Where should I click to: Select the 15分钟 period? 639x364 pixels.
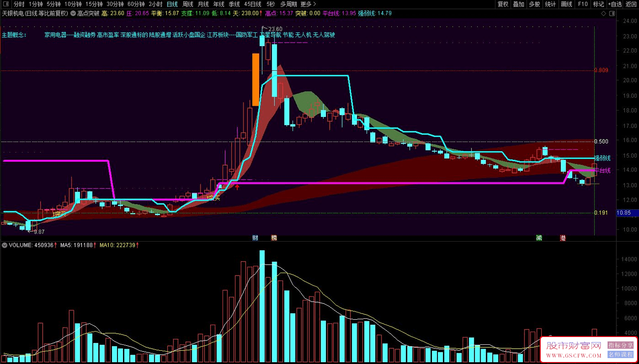[94, 4]
